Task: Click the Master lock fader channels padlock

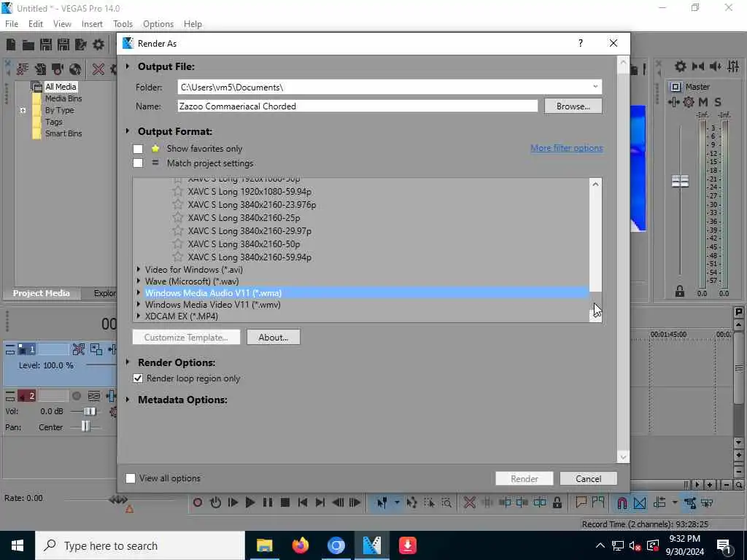Action: click(680, 291)
